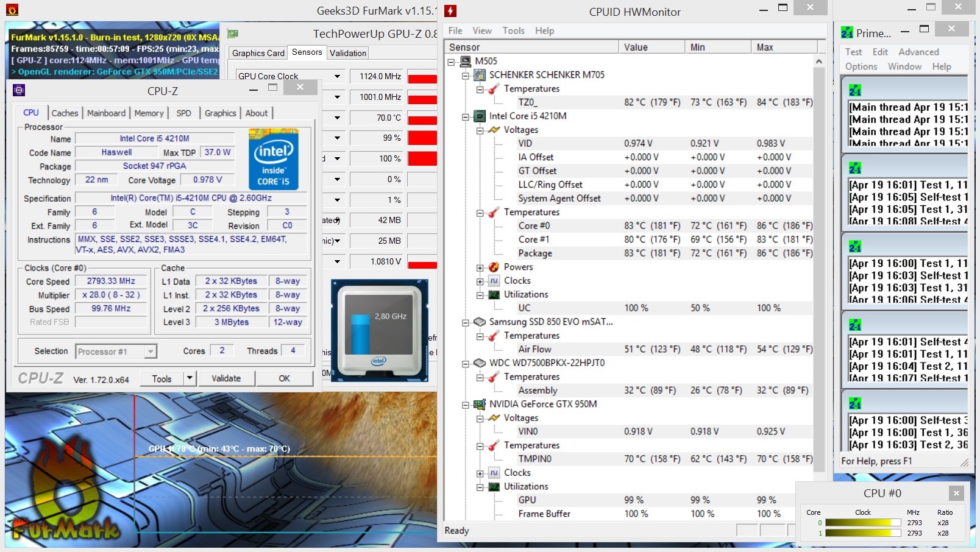The width and height of the screenshot is (980, 552).
Task: Click the Clocks waveform icon under Intel Core
Action: (494, 281)
